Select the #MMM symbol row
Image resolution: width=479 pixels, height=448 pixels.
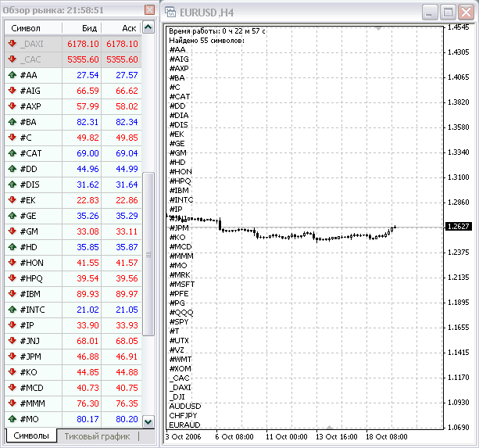pos(73,403)
